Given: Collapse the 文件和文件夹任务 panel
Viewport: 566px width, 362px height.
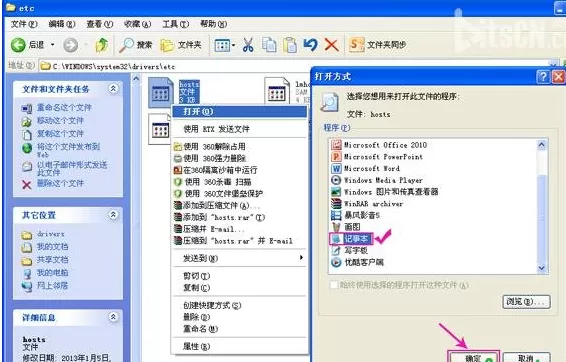Looking at the screenshot, I should click(x=113, y=88).
